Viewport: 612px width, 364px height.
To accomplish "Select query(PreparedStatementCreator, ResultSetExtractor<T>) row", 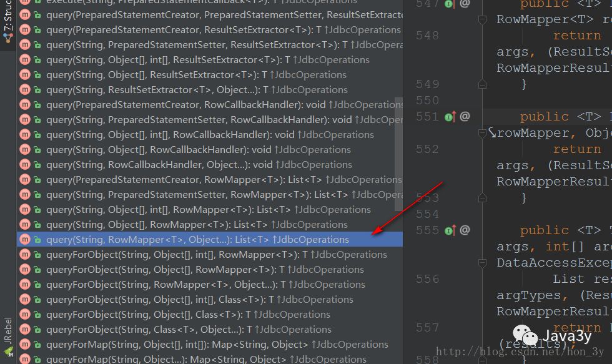I will pos(210,30).
